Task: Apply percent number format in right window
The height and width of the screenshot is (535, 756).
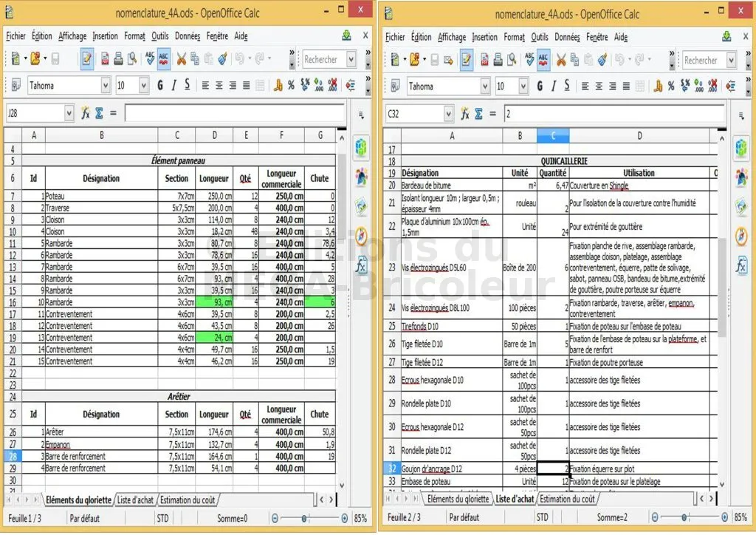Action: coord(670,86)
